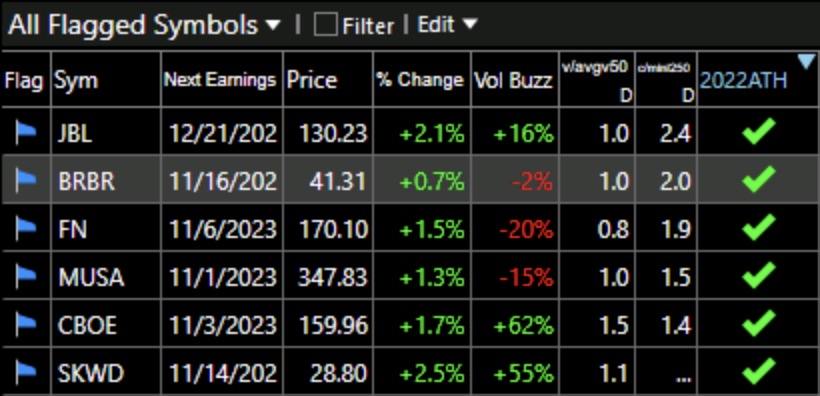Select the MUSA symbol

pyautogui.click(x=92, y=277)
